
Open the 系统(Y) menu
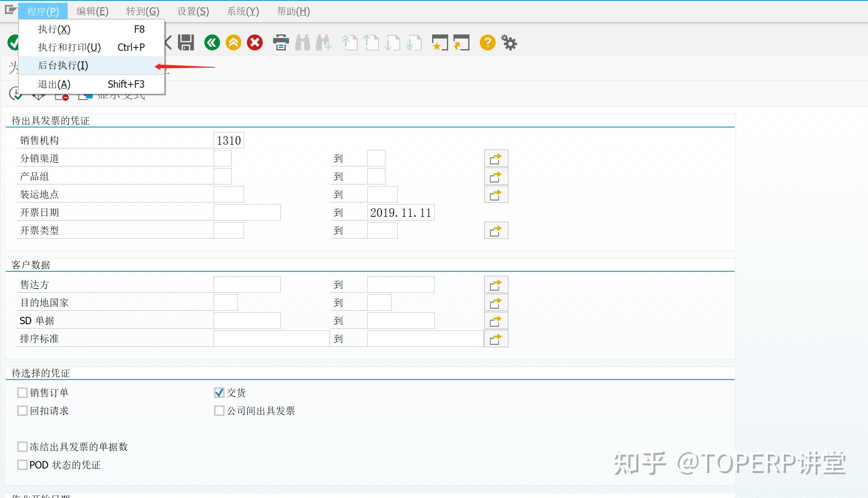click(x=242, y=11)
